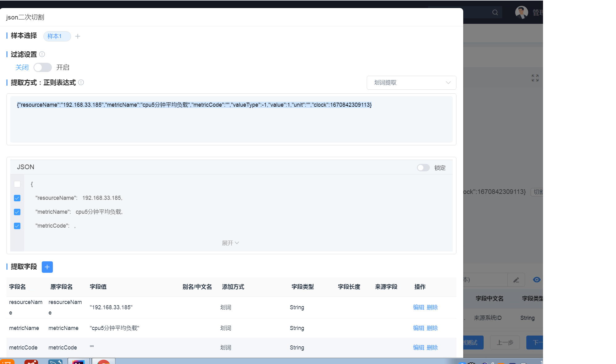Open the 划词提取 extraction method dropdown
The height and width of the screenshot is (364, 616).
click(411, 83)
